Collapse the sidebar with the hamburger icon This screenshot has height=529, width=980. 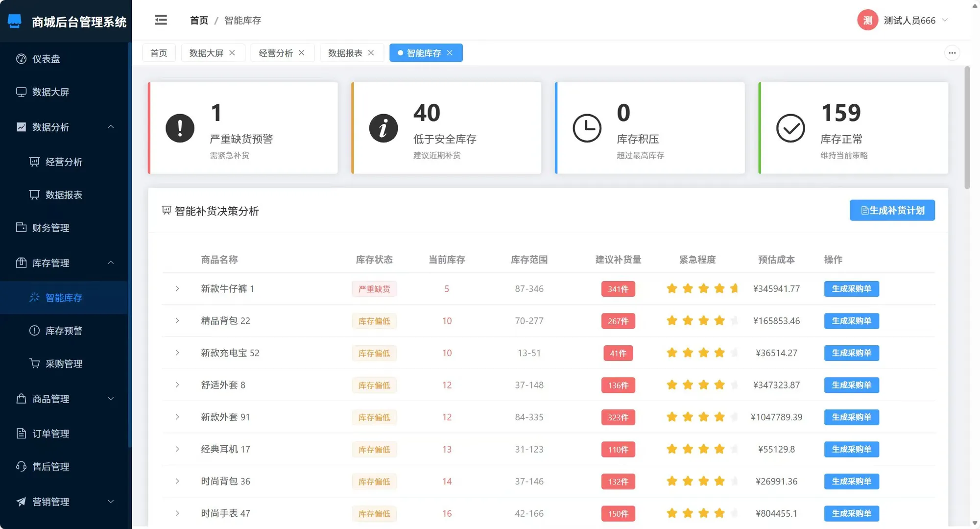[161, 20]
